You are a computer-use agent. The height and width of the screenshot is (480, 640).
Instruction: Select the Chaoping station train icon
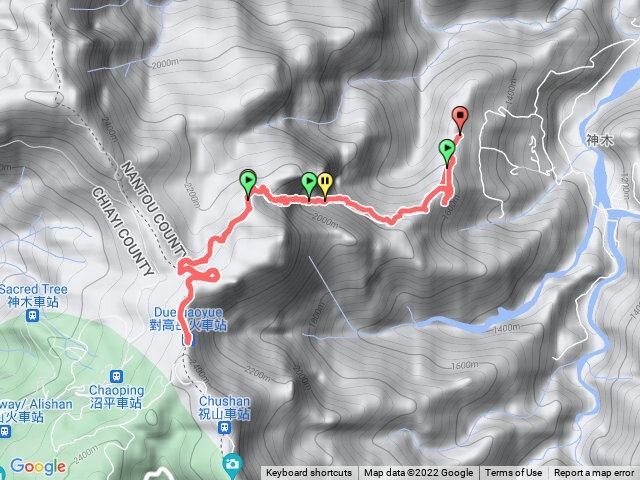point(117,376)
